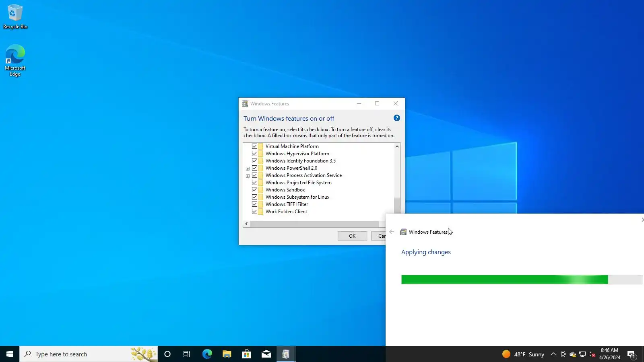Screen dimensions: 644x362
Task: Open the clock showing 8:46 AM
Action: 609,354
